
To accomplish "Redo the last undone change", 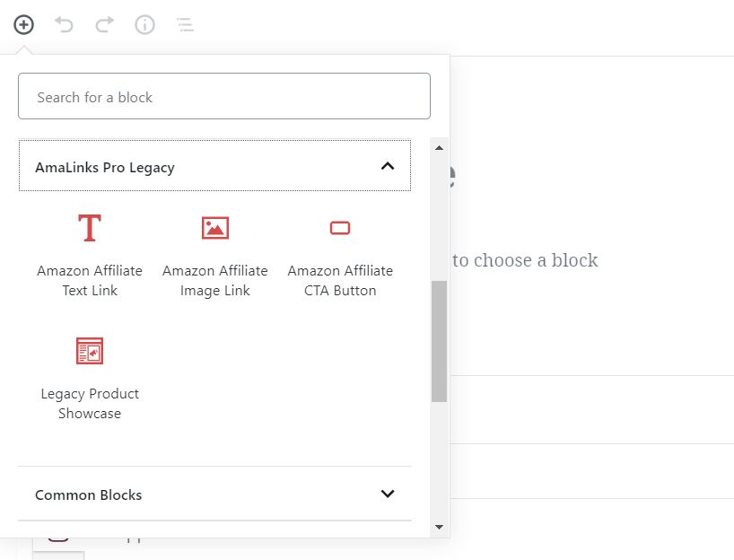I will click(104, 25).
